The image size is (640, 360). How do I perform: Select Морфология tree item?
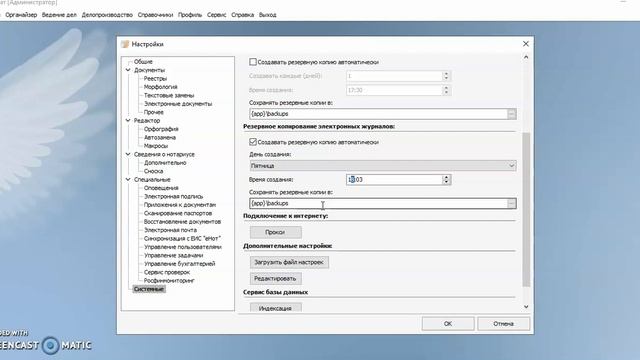(x=160, y=87)
